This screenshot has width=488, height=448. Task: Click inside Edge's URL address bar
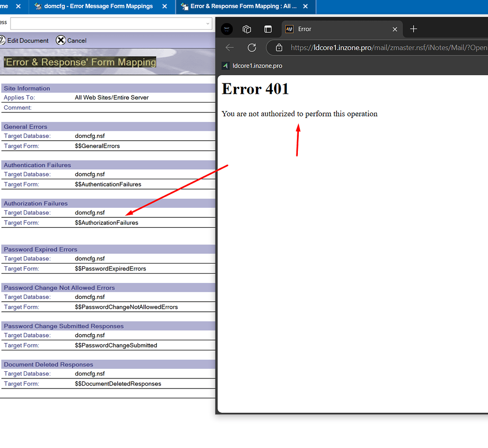(357, 48)
